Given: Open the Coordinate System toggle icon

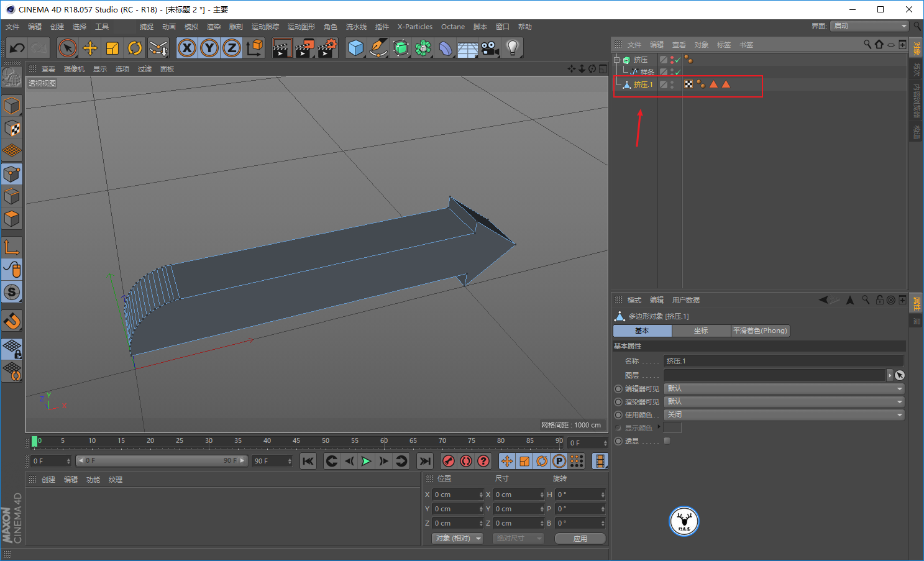Looking at the screenshot, I should point(254,48).
